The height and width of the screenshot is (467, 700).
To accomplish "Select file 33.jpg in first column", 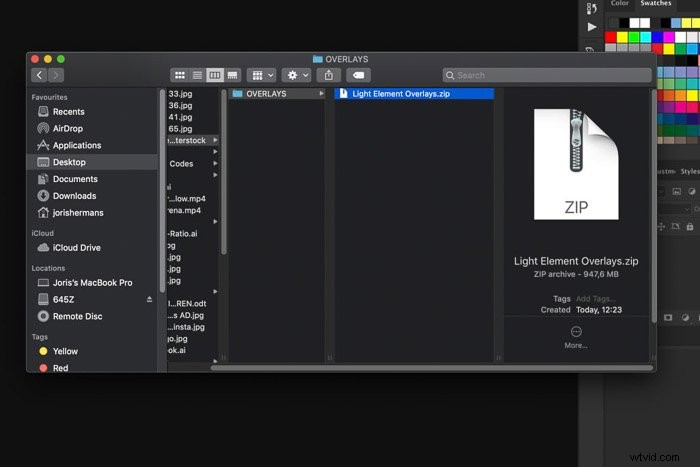I will click(180, 94).
